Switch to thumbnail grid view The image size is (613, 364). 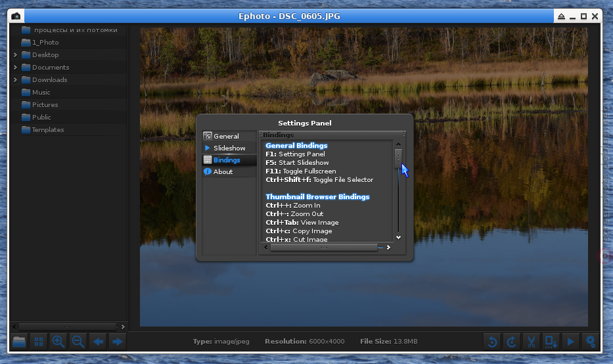(39, 342)
